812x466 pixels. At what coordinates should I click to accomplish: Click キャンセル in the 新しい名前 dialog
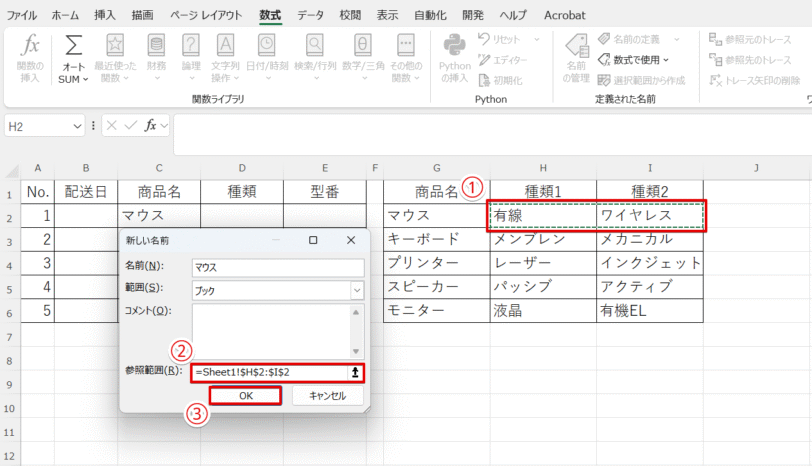328,396
